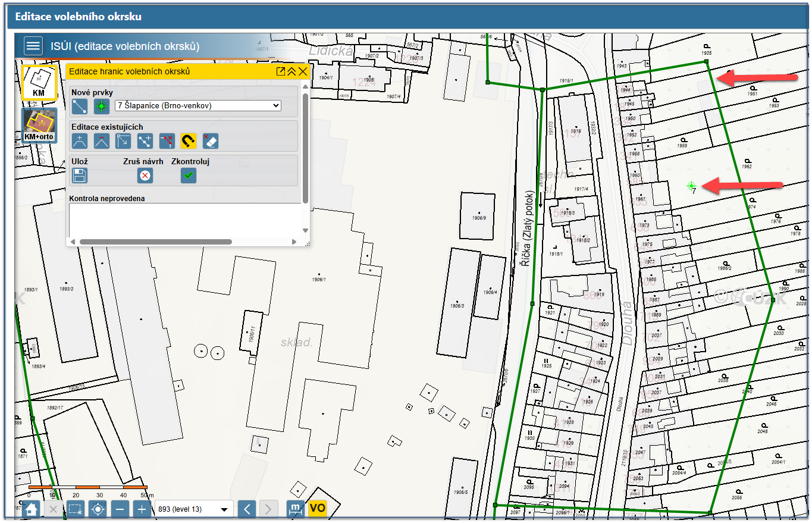
Task: Run the Zkontroluj check button
Action: [x=189, y=176]
